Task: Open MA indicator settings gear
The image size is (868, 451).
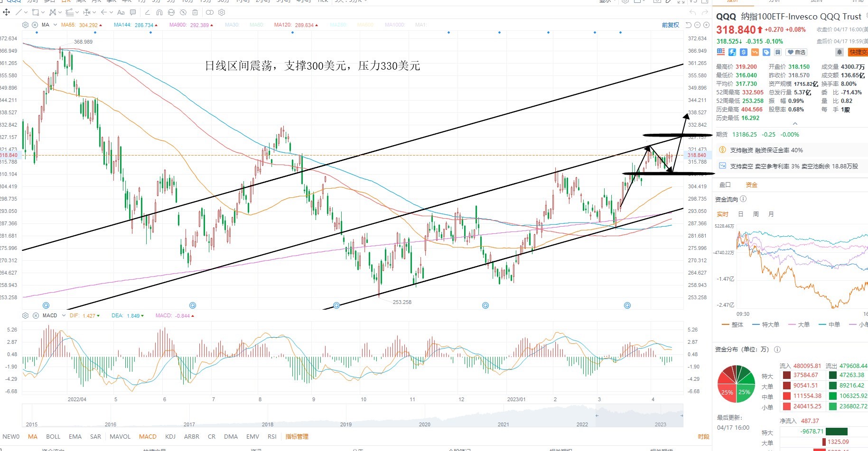Action: tap(26, 25)
